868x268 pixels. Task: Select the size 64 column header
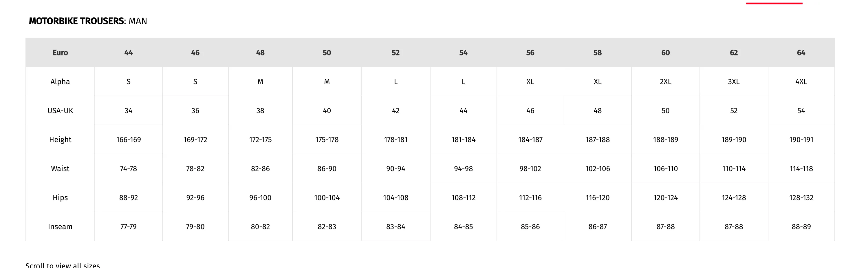click(x=801, y=53)
